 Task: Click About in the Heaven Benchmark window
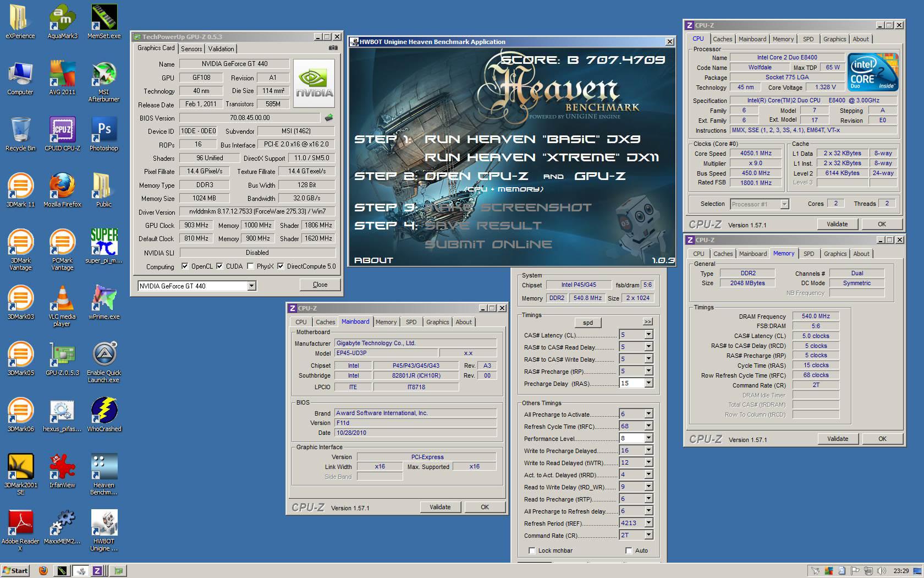[x=373, y=260]
